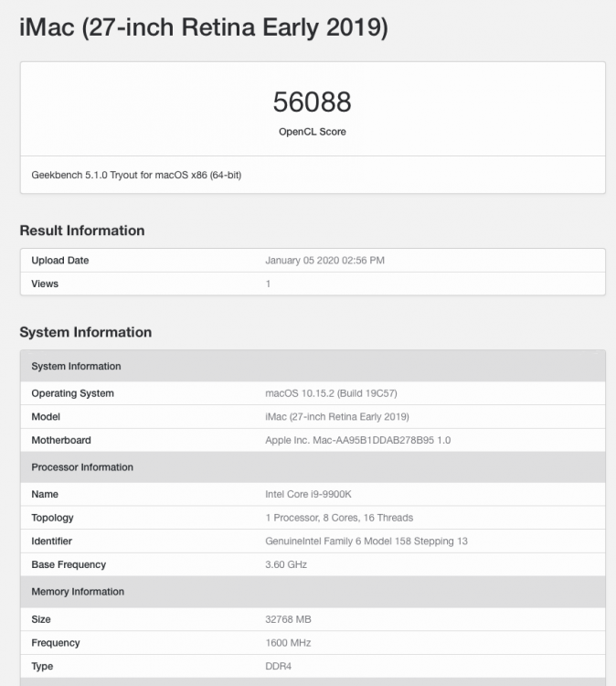
Task: Click the Motherboard Mac-AA95B1DDAB278B95 value
Action: [x=357, y=440]
